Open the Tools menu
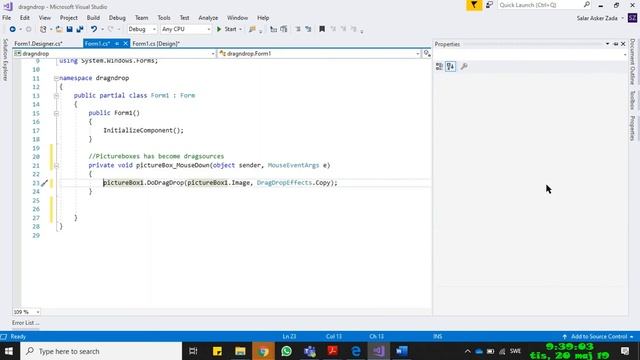The height and width of the screenshot is (360, 640). point(164,18)
